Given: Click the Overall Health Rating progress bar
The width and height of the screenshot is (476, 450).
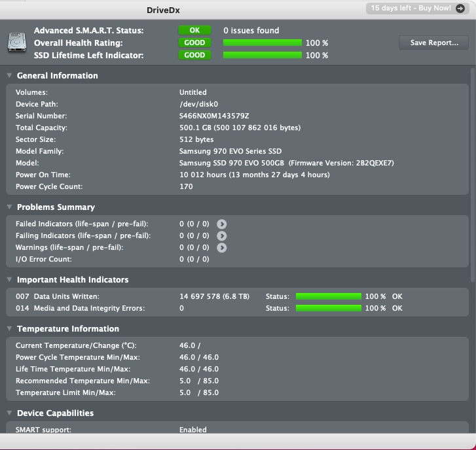Looking at the screenshot, I should pos(263,43).
